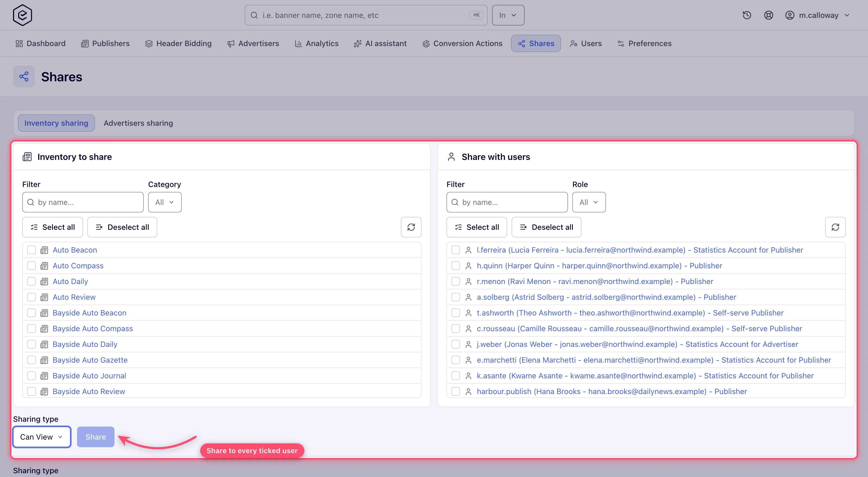Click the users filter by name field
The width and height of the screenshot is (868, 477).
click(x=507, y=202)
